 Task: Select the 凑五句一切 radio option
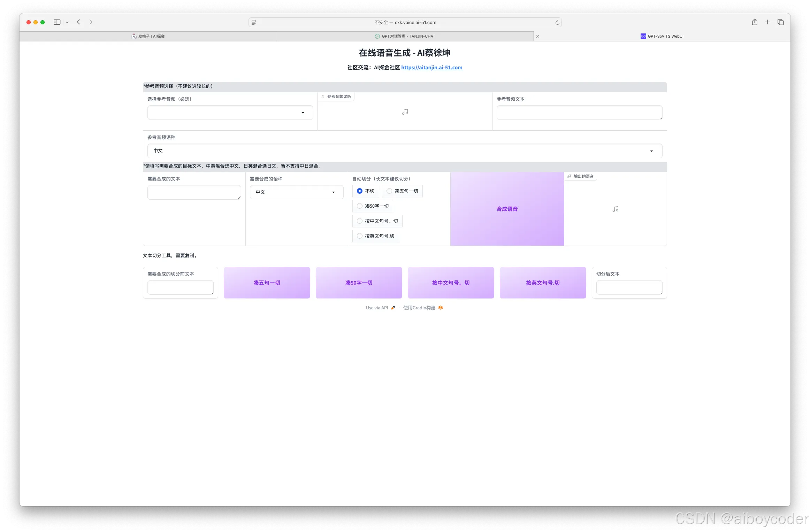pyautogui.click(x=389, y=191)
